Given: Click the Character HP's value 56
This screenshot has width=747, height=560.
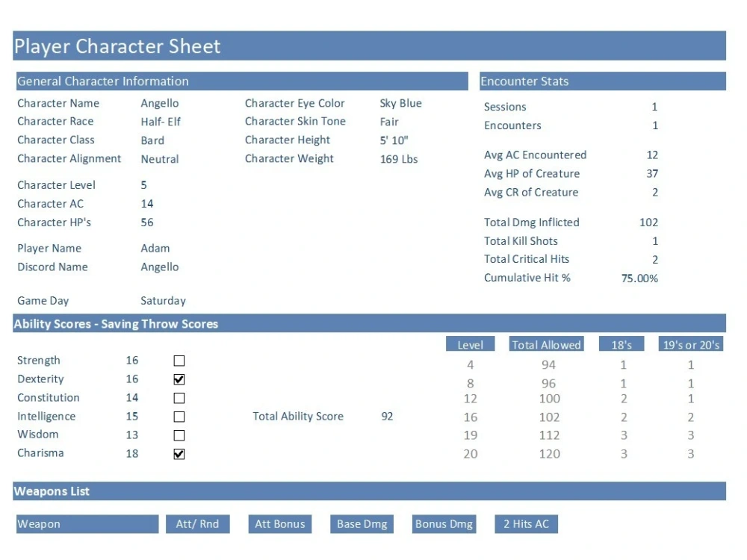Looking at the screenshot, I should coord(146,223).
